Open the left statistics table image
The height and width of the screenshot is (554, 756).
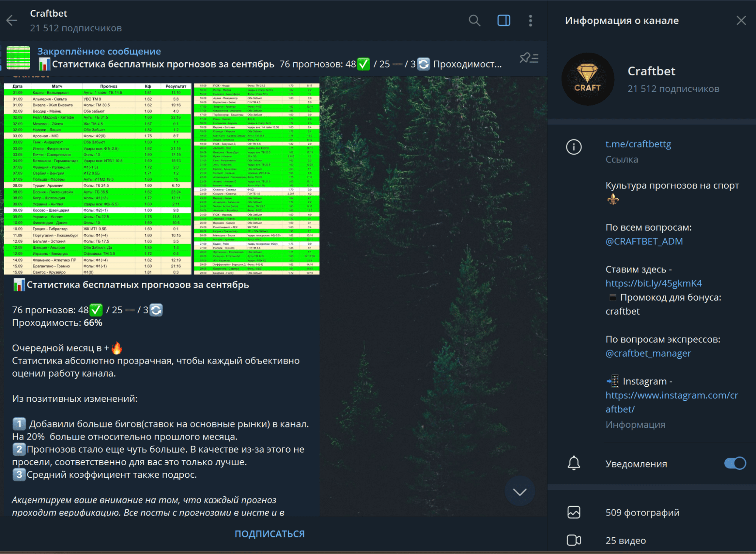(x=98, y=179)
